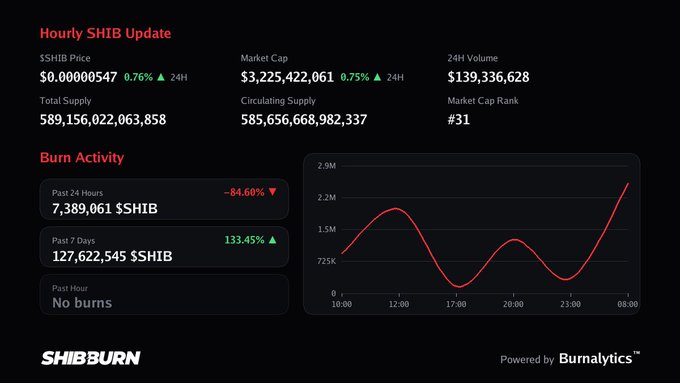The image size is (680, 383).
Task: Click the up arrow beside 0.75%
Action: point(377,77)
